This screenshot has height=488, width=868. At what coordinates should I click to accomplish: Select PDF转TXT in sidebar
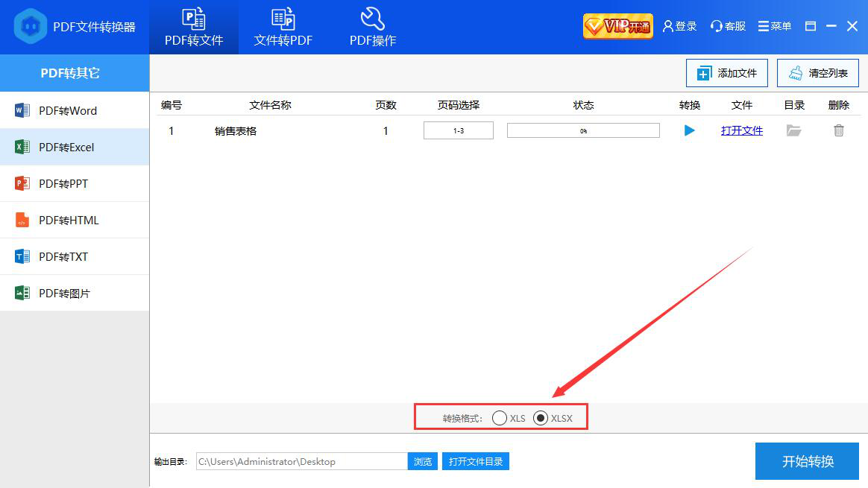tap(75, 257)
